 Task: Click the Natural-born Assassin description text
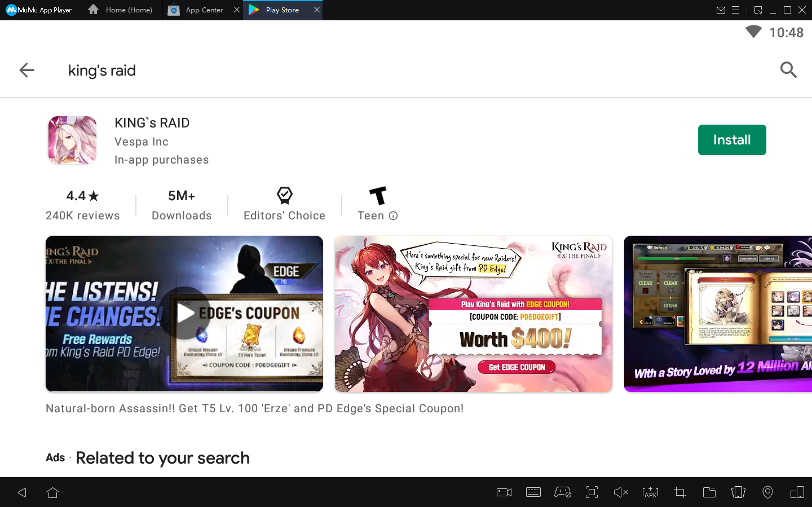[255, 408]
